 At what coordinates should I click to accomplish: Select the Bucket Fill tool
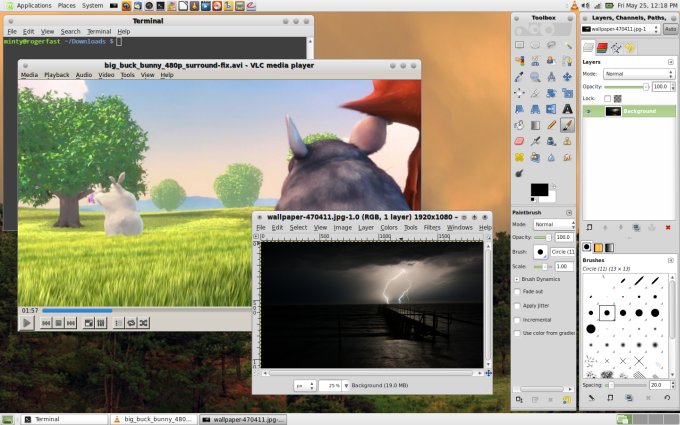519,125
